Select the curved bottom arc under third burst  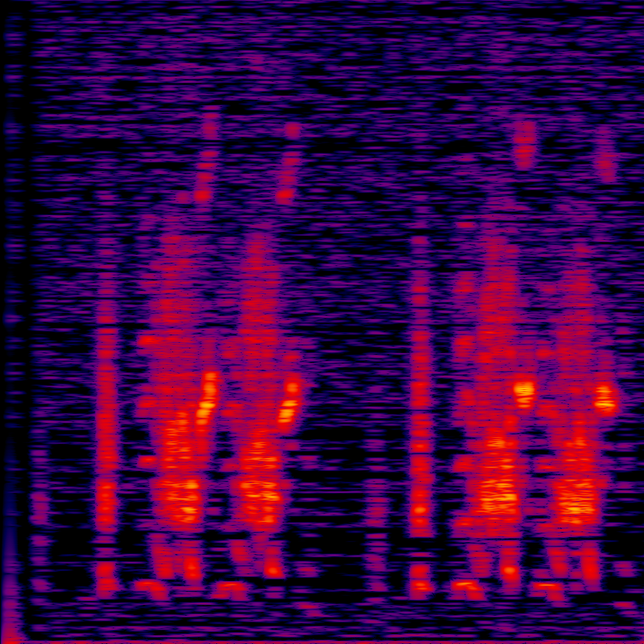coord(467,589)
